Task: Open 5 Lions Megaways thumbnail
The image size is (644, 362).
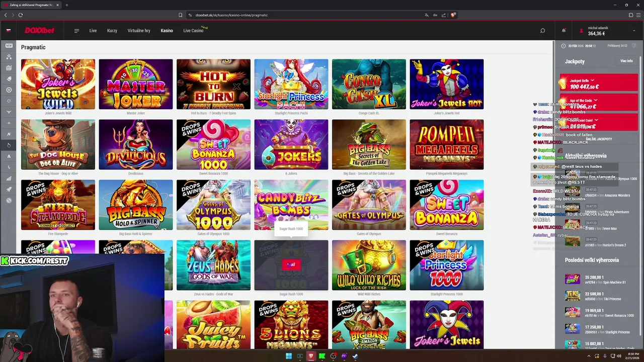Action: (291, 325)
